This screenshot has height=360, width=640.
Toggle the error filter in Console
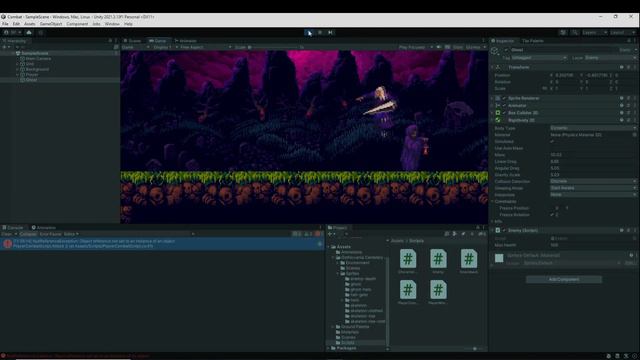[x=319, y=234]
